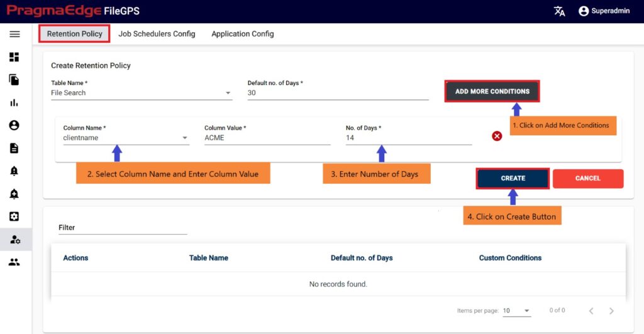
Task: Open the add-alert bell plus icon
Action: pos(14,194)
